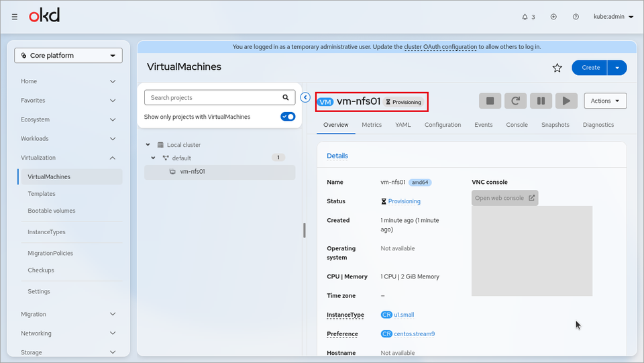The height and width of the screenshot is (363, 644).
Task: Click the Open web console button
Action: pyautogui.click(x=504, y=198)
